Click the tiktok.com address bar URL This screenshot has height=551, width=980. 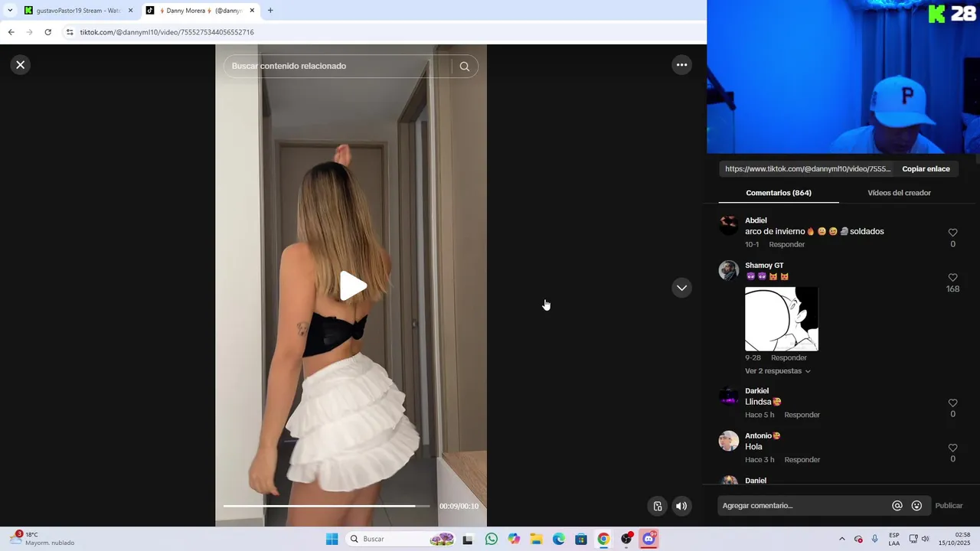tap(167, 32)
